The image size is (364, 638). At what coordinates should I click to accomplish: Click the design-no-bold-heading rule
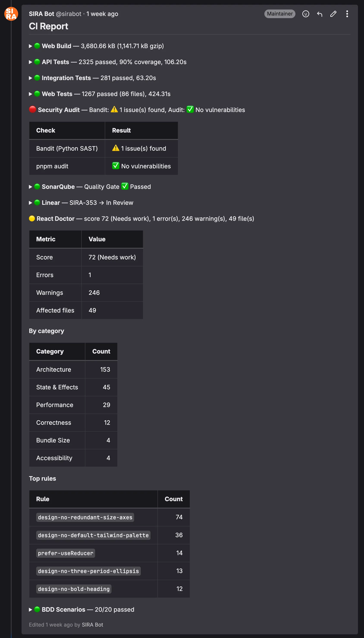(74, 589)
